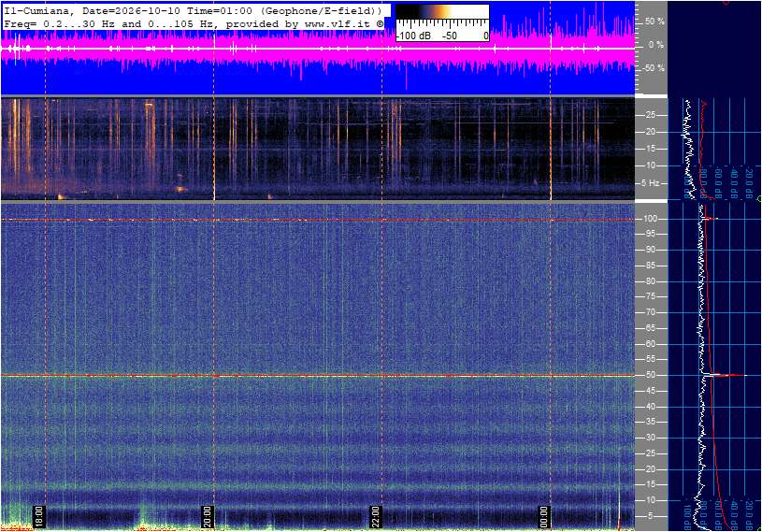Click the 75 Hz tick on the E-field scale
The width and height of the screenshot is (762, 532).
(650, 296)
